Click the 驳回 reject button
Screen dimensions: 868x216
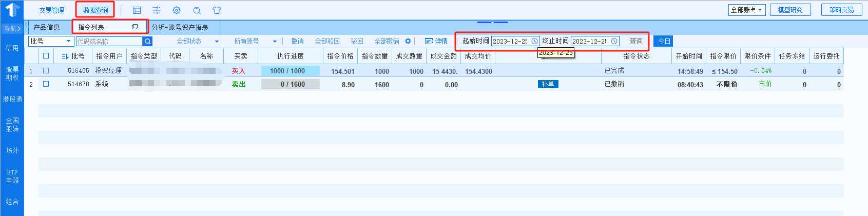coord(357,41)
